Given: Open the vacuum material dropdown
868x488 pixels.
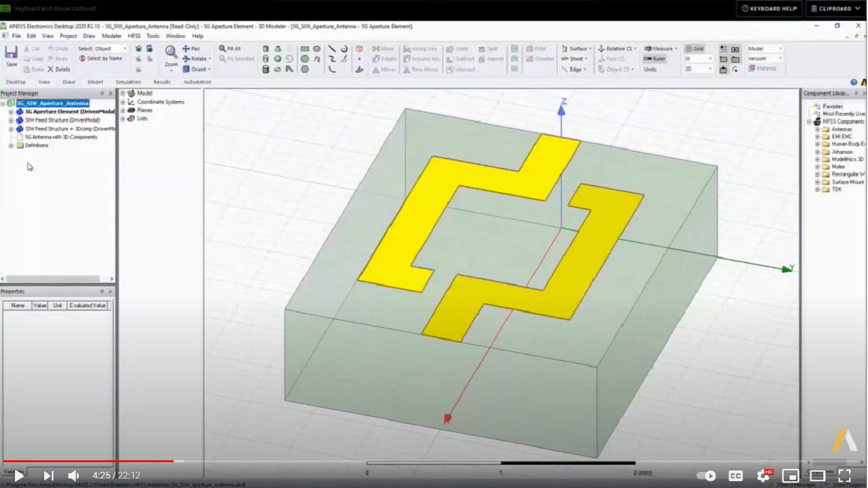Looking at the screenshot, I should click(765, 58).
